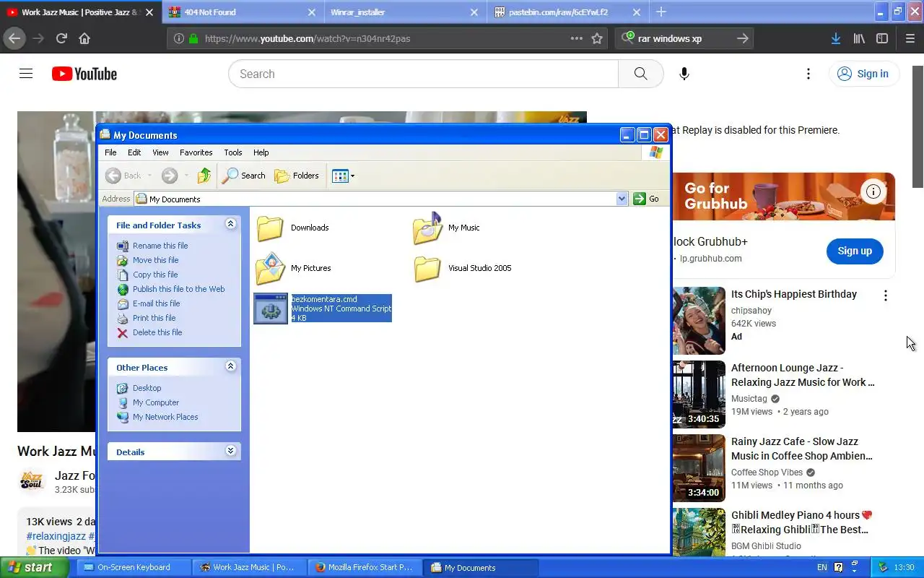
Task: Open File menu in My Documents
Action: [110, 152]
